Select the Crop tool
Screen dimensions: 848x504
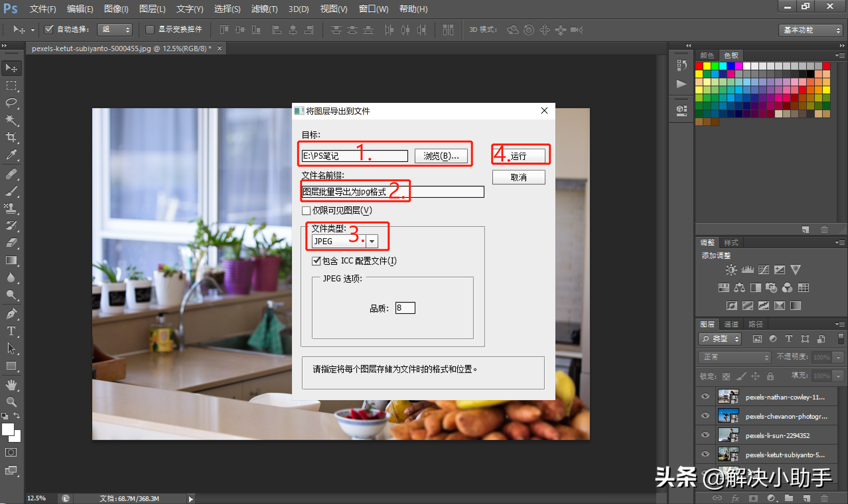(x=12, y=137)
